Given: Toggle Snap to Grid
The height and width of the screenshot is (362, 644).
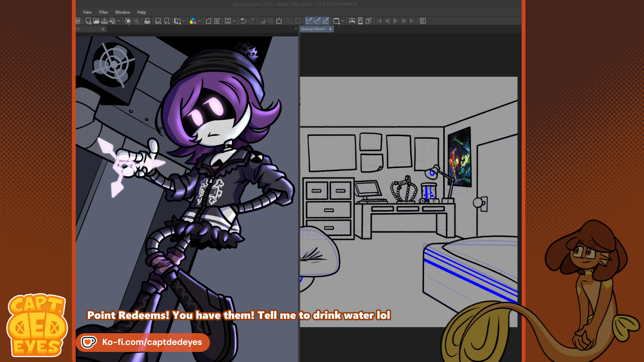Looking at the screenshot, I should 326,21.
